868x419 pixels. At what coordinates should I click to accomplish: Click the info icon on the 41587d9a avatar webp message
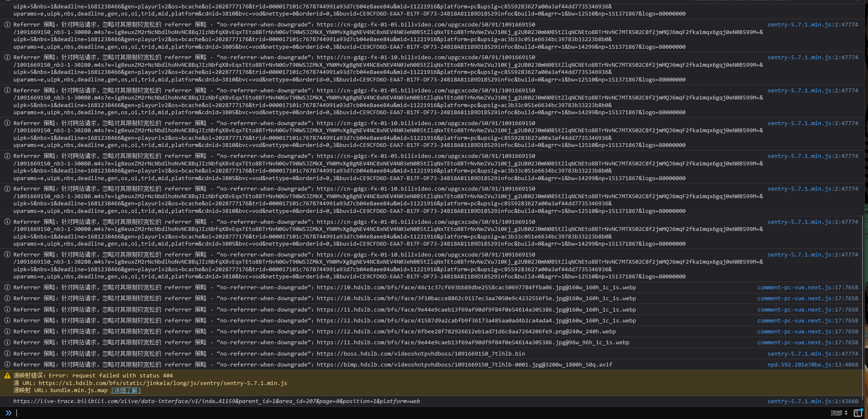click(7, 320)
